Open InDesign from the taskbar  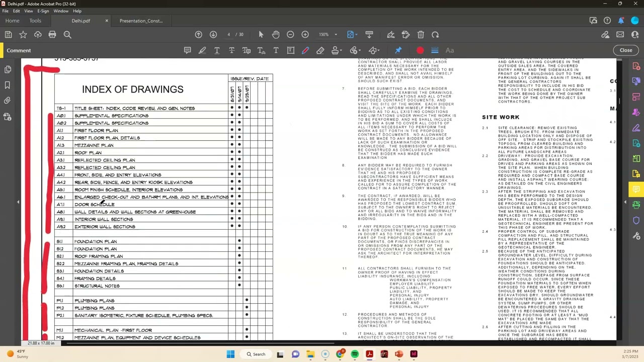(x=414, y=354)
